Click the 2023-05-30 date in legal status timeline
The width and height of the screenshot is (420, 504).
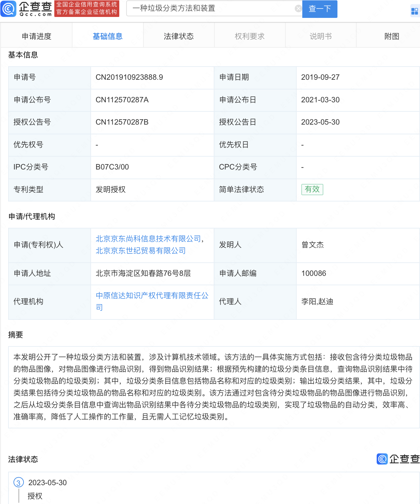(47, 483)
